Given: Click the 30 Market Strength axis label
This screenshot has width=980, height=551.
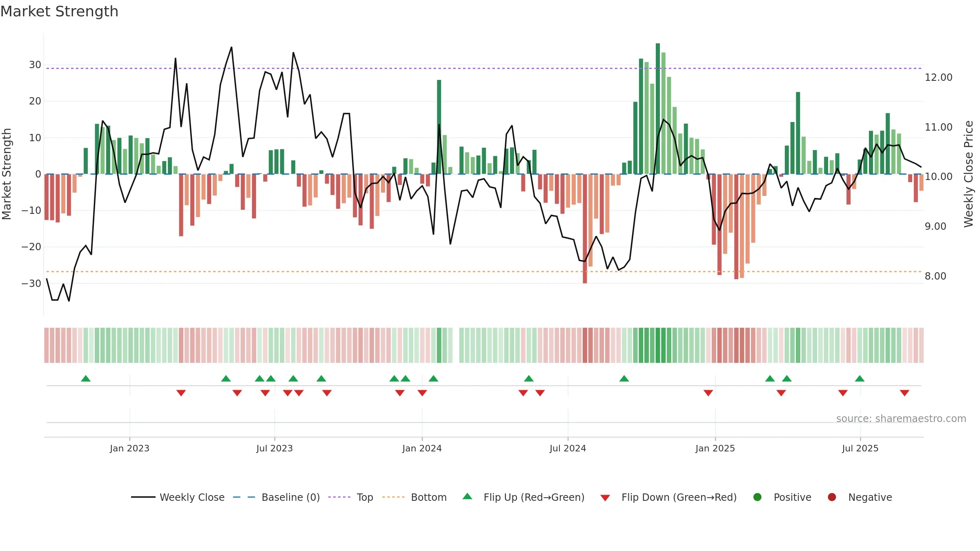Looking at the screenshot, I should 35,64.
